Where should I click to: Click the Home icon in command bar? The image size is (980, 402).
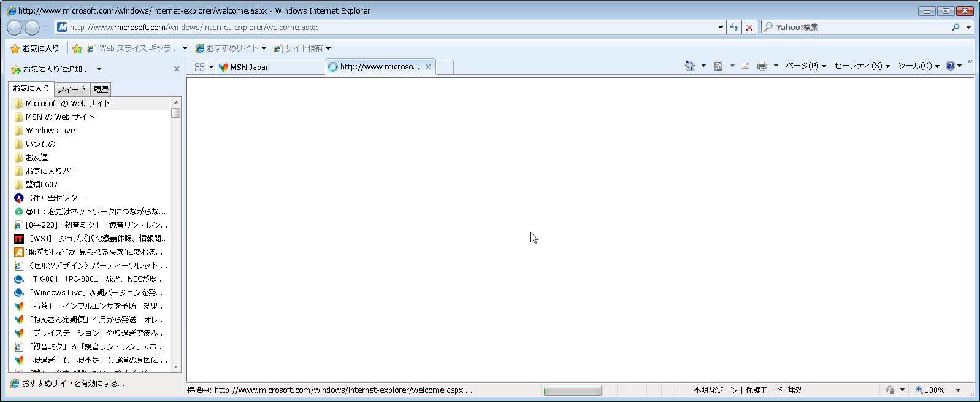pos(690,66)
